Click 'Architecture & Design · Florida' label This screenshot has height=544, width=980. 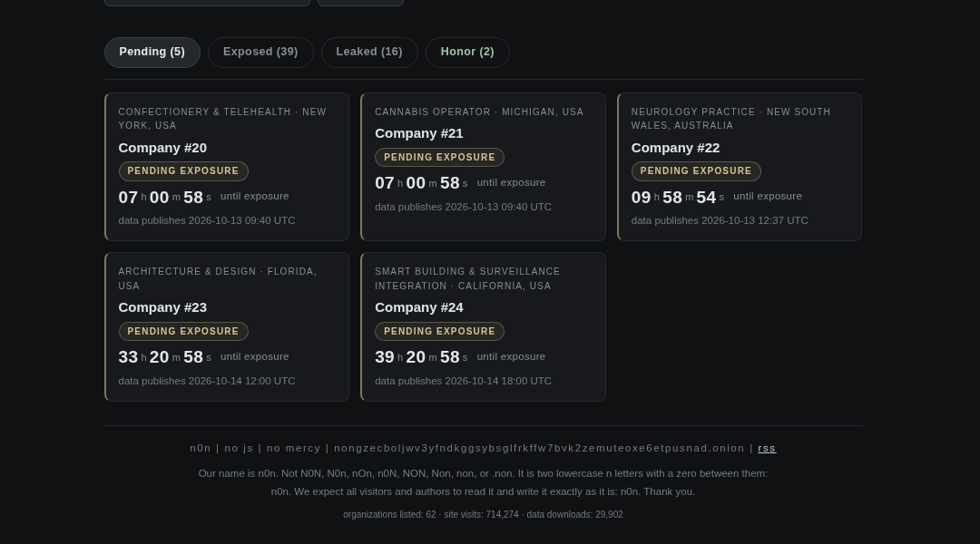pyautogui.click(x=218, y=278)
